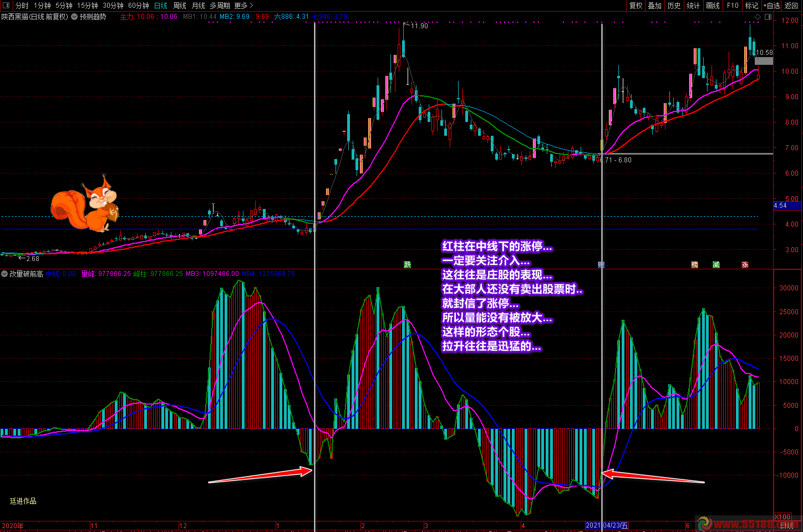Click the 返回 back button

791,6
